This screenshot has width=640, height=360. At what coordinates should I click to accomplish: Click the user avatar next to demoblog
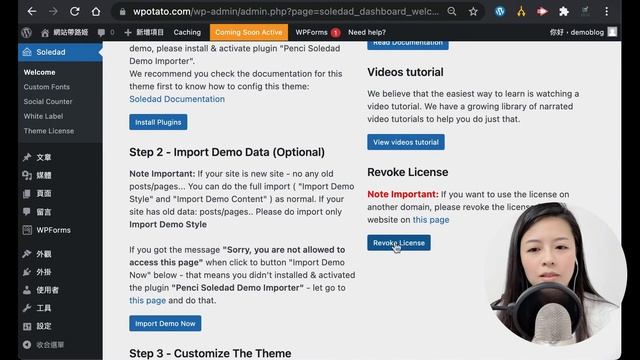point(612,32)
